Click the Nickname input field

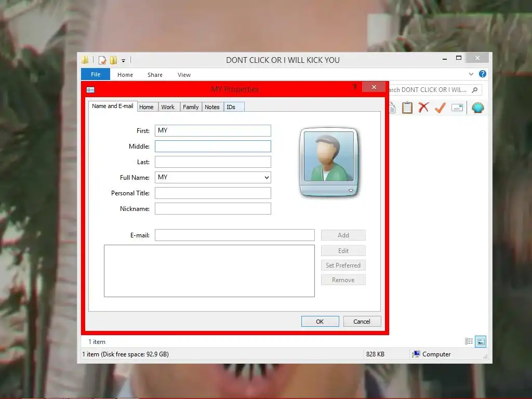pyautogui.click(x=212, y=209)
